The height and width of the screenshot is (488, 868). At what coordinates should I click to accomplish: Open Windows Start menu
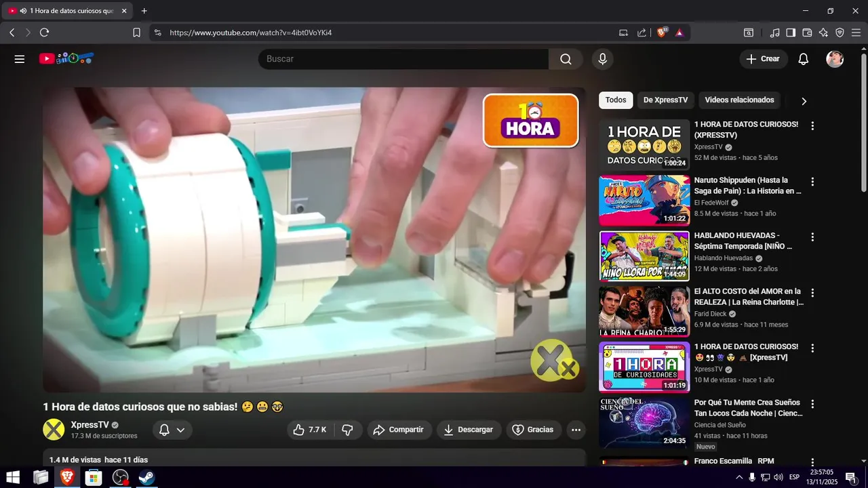13,477
